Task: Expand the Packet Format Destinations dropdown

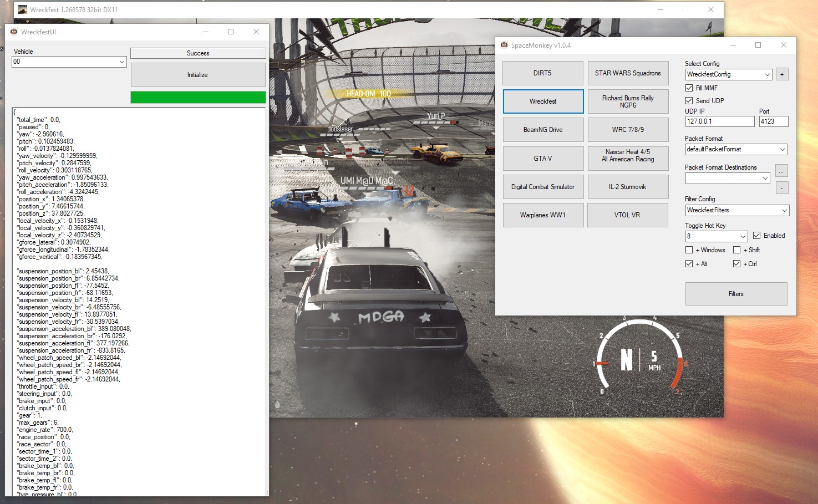Action: pyautogui.click(x=728, y=178)
